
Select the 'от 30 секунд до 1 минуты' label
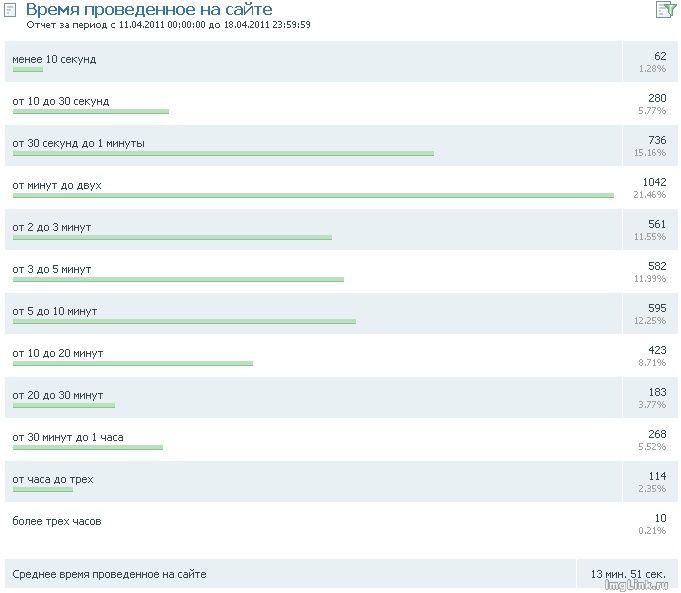point(78,143)
